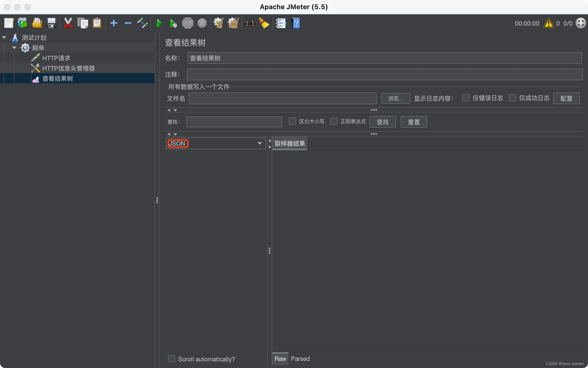The width and height of the screenshot is (588, 368).
Task: Check Scroll automatically option
Action: (x=171, y=359)
